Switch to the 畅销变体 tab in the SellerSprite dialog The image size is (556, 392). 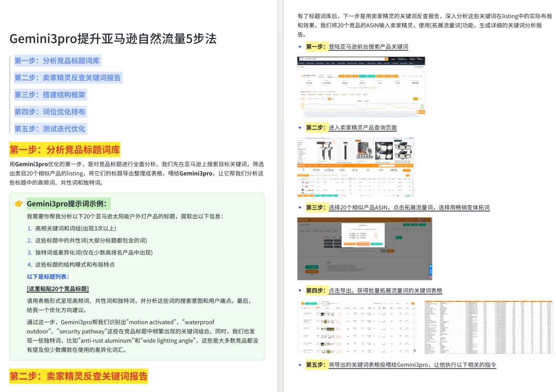363,244
